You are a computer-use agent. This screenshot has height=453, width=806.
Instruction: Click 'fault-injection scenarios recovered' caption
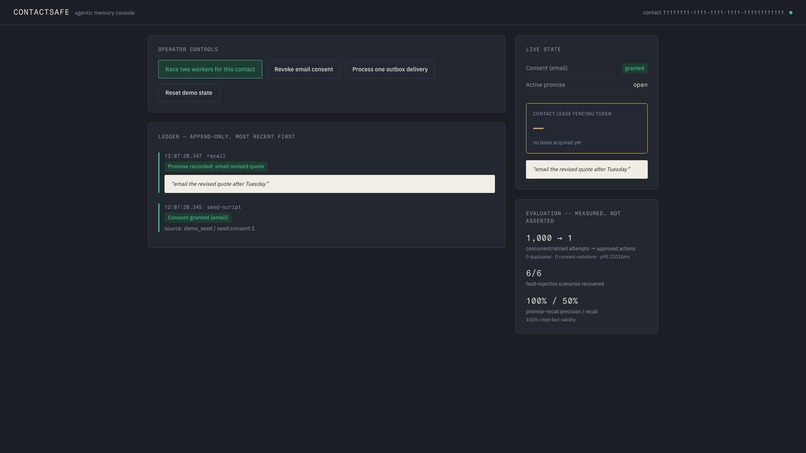coord(564,284)
